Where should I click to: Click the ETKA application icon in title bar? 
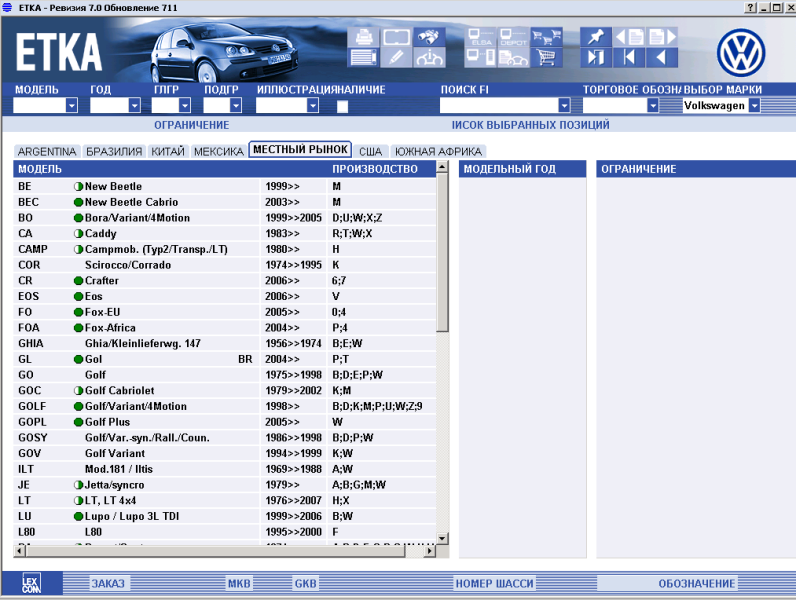pos(8,8)
